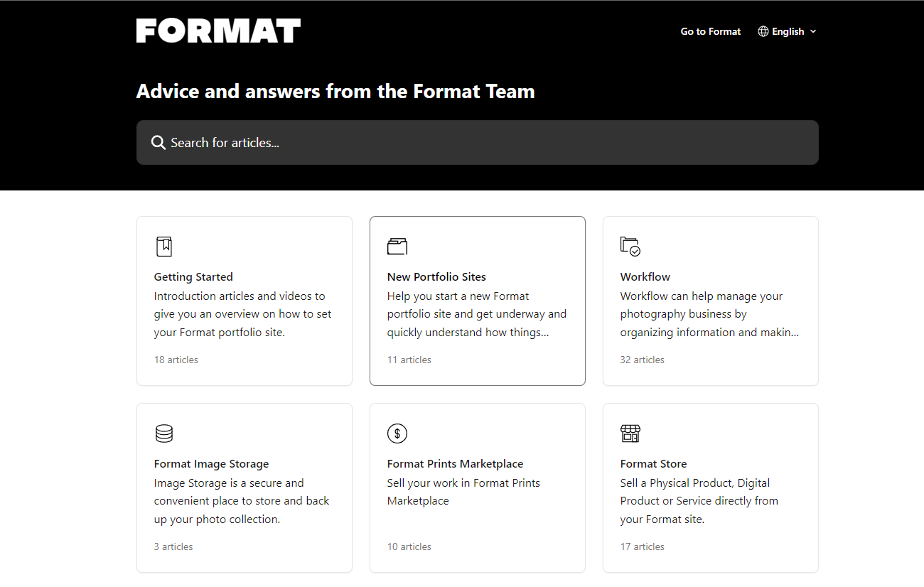Image resolution: width=924 pixels, height=587 pixels.
Task: Expand the English language dropdown chevron
Action: click(x=813, y=31)
